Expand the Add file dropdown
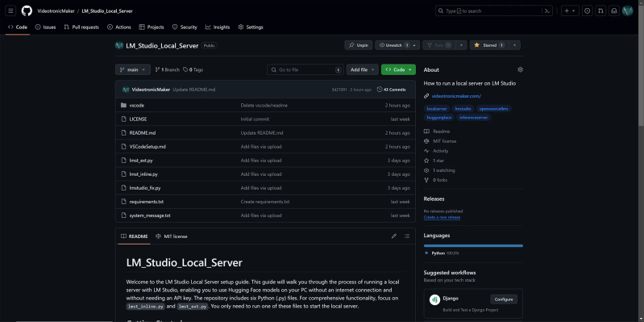 pyautogui.click(x=362, y=70)
